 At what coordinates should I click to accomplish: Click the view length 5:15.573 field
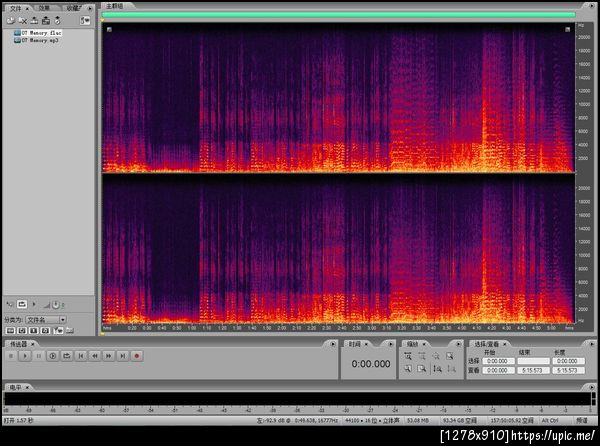tap(568, 370)
